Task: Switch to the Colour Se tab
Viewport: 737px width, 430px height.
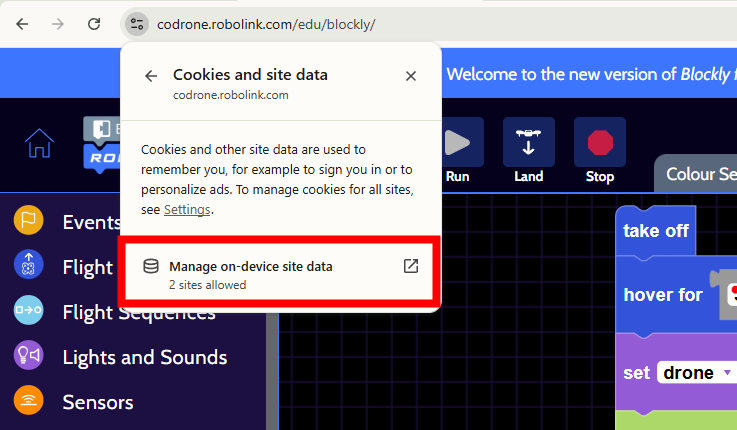Action: (697, 174)
